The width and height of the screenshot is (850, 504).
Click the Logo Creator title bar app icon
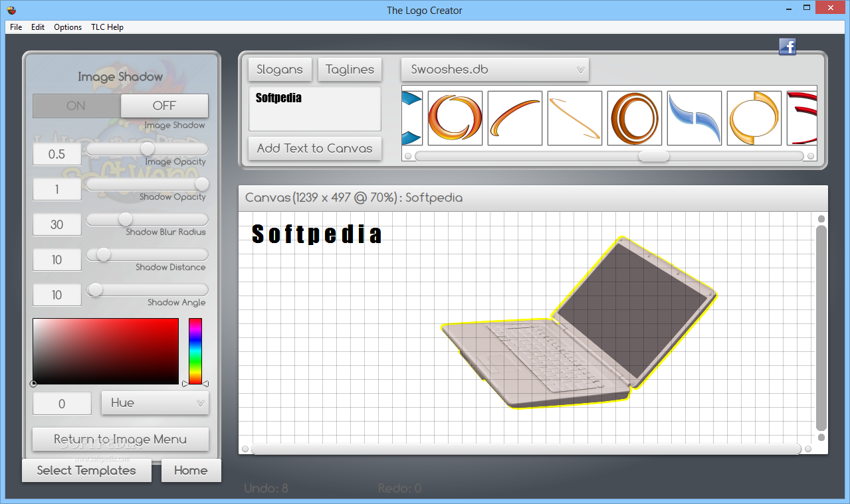(11, 10)
